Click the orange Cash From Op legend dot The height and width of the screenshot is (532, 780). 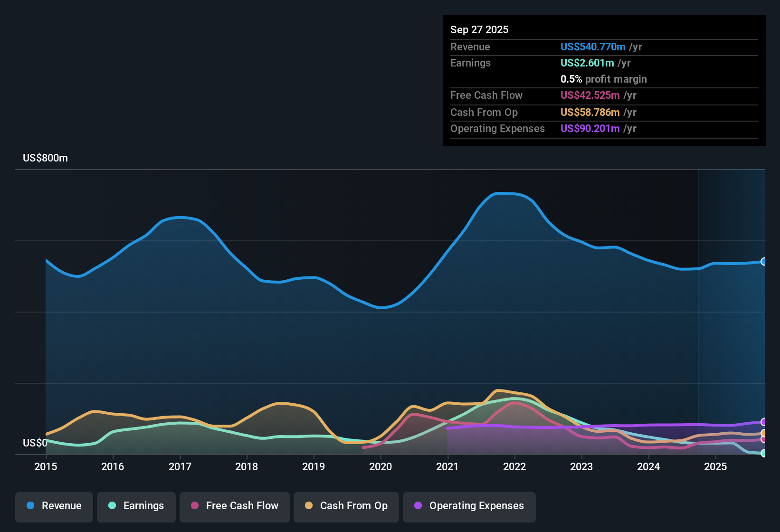point(308,506)
